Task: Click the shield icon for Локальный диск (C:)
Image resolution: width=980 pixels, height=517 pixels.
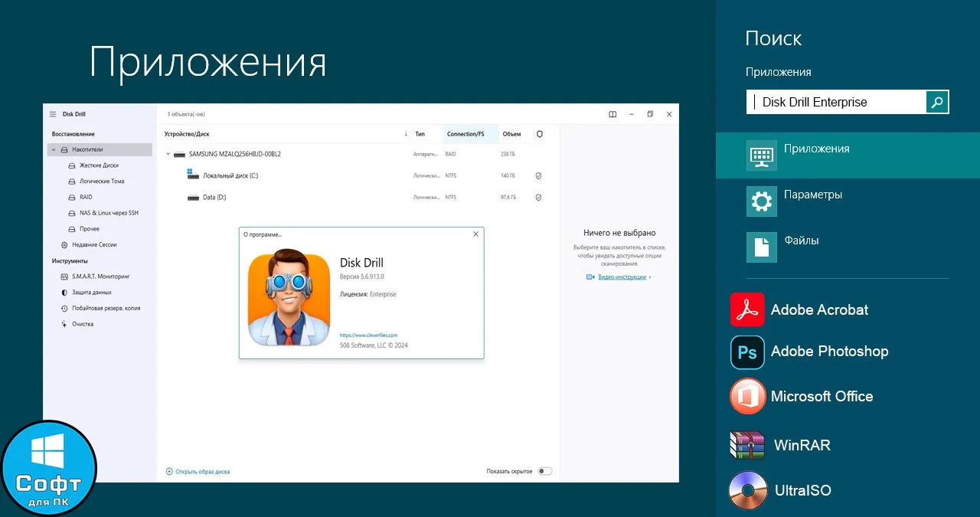Action: [x=538, y=175]
